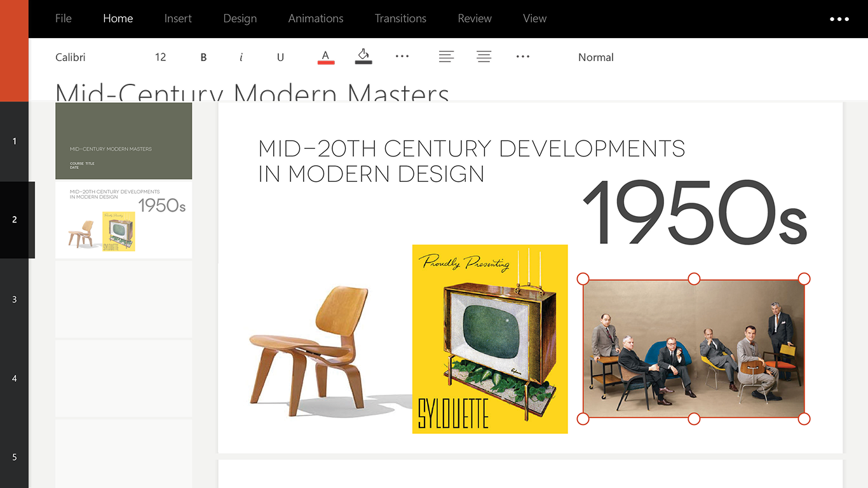Grab the top-left resize handle of photo
The width and height of the screenshot is (868, 488).
pos(583,279)
